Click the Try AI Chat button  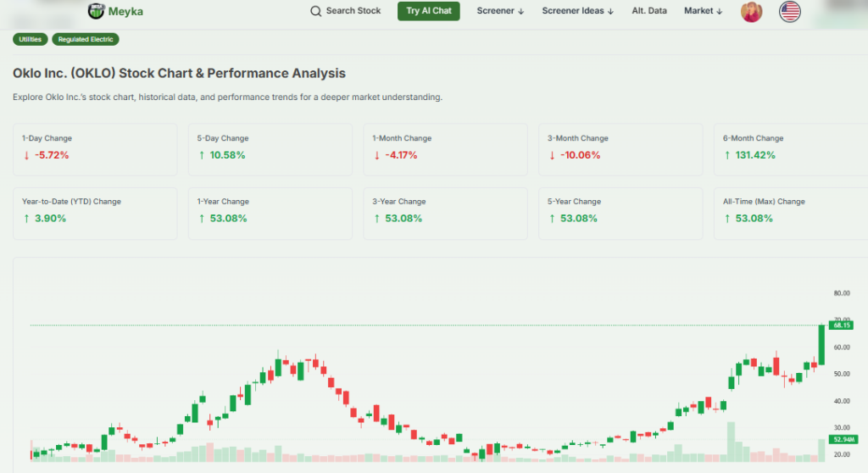[428, 11]
